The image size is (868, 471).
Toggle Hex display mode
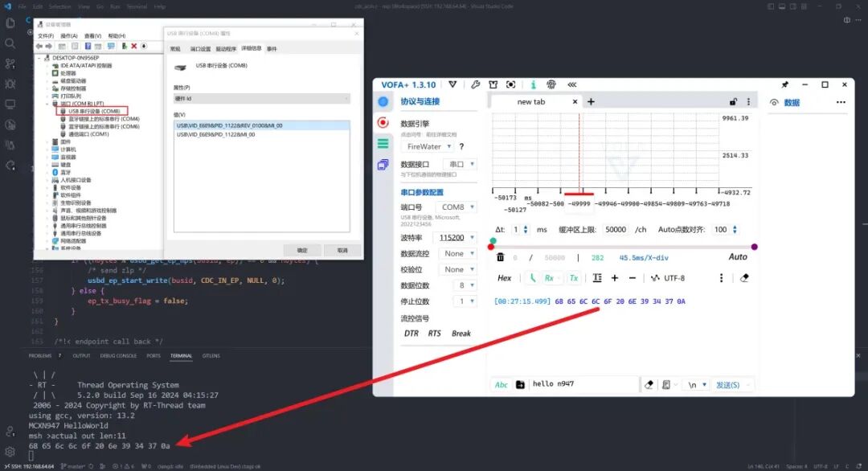pos(504,278)
